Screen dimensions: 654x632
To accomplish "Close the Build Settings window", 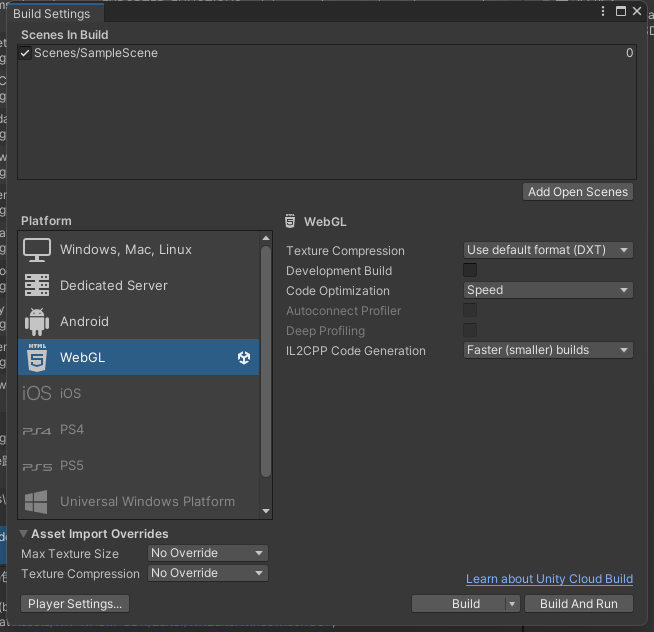I will (637, 11).
